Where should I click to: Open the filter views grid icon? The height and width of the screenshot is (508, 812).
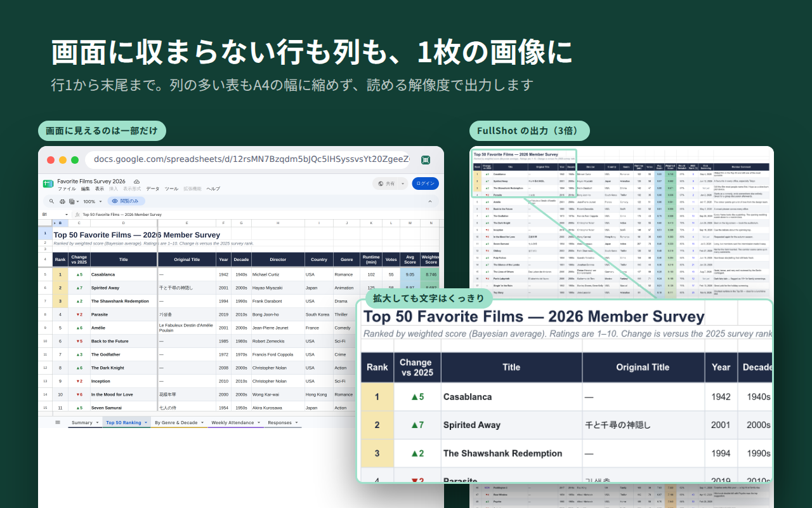72,201
